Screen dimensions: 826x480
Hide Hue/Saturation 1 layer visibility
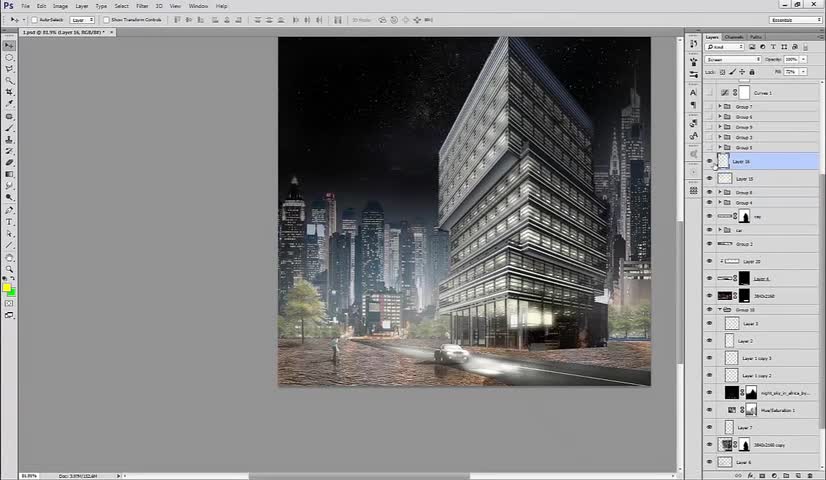(709, 410)
